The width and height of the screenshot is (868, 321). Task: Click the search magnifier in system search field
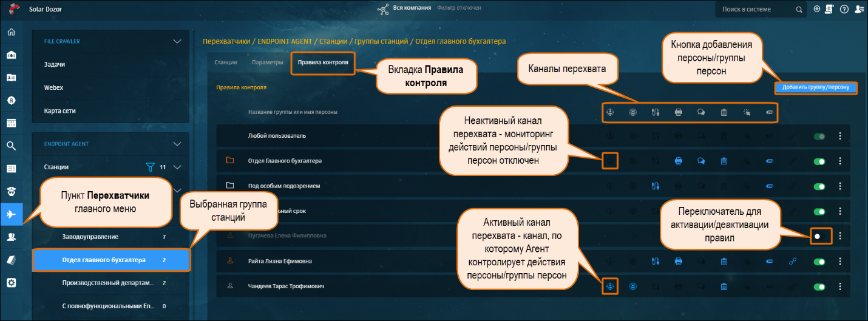coord(799,10)
